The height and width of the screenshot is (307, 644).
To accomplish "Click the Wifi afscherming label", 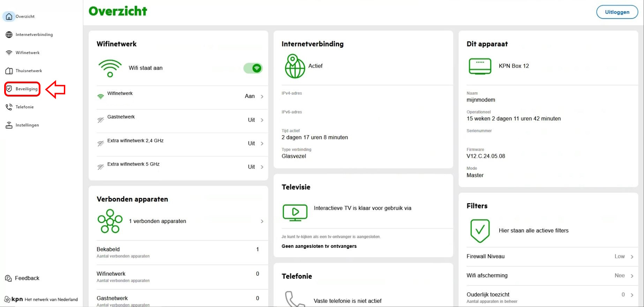I will click(487, 276).
